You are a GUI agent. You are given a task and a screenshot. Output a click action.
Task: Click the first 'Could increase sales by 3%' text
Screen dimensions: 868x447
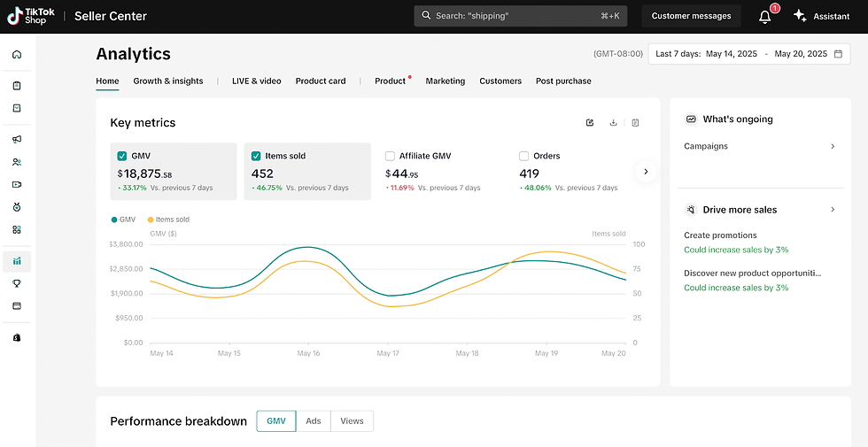pyautogui.click(x=736, y=250)
